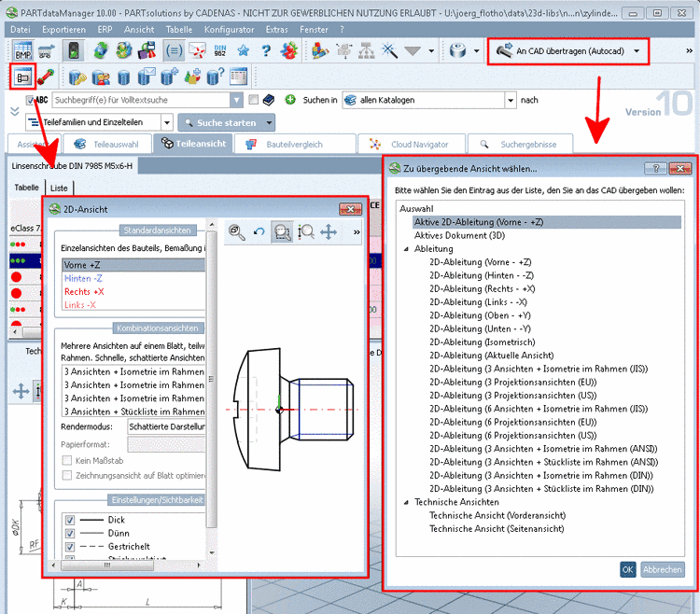Image resolution: width=700 pixels, height=614 pixels.
Task: Uncheck the Gestrichelt line visibility checkbox
Action: [70, 547]
